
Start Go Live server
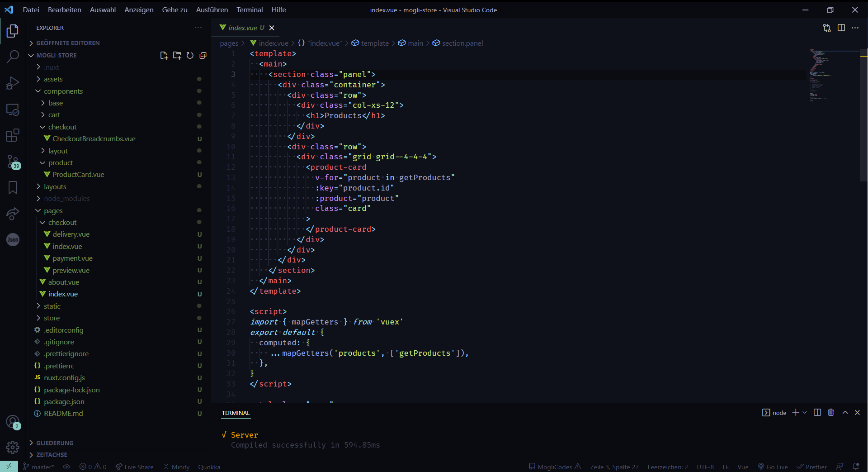point(773,467)
